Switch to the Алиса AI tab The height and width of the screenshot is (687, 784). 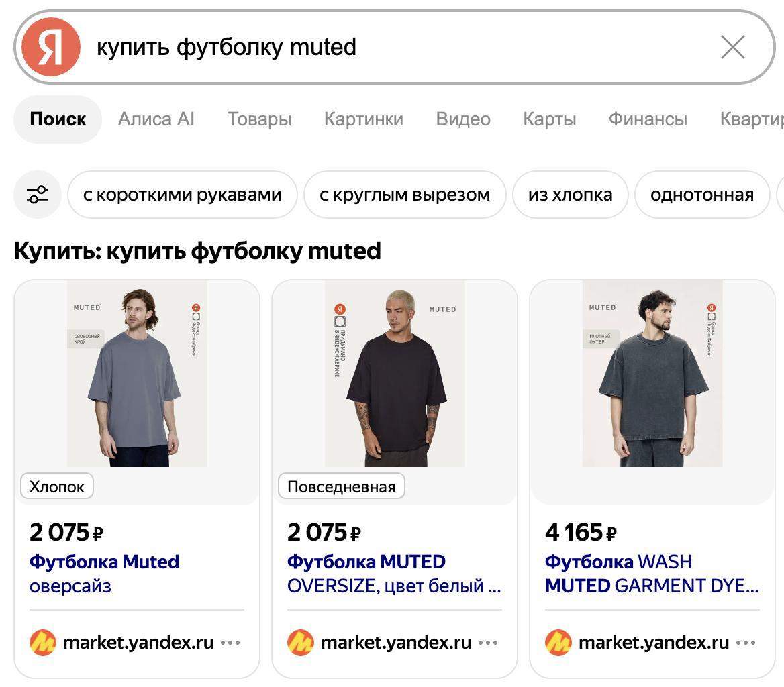[x=156, y=119]
